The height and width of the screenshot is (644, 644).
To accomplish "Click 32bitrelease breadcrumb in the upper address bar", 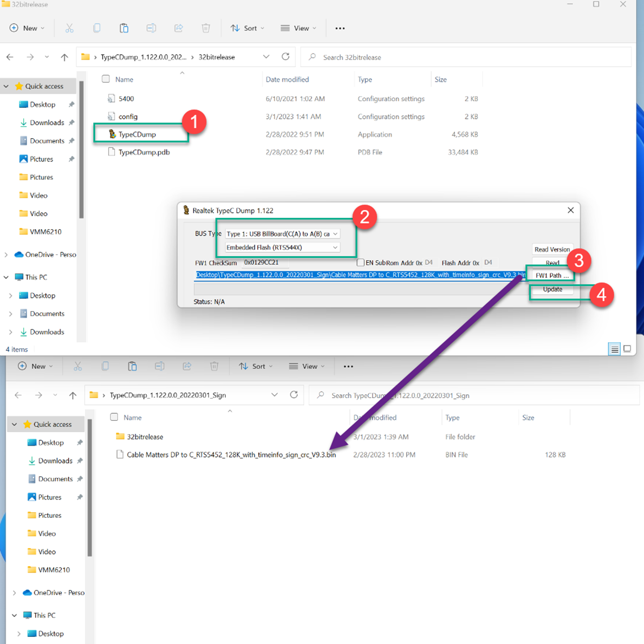I will pyautogui.click(x=217, y=57).
